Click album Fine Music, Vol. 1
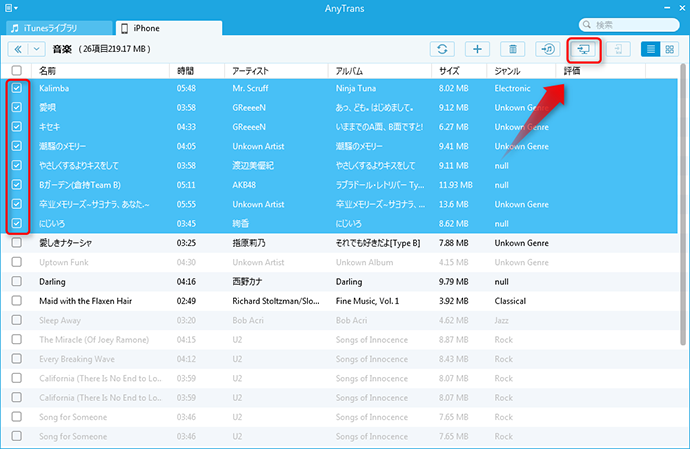 [x=367, y=301]
